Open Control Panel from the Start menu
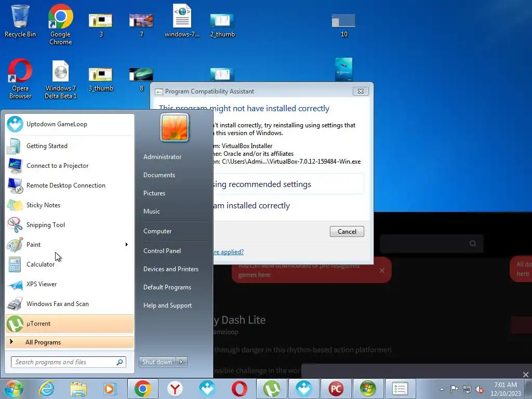 click(x=162, y=251)
